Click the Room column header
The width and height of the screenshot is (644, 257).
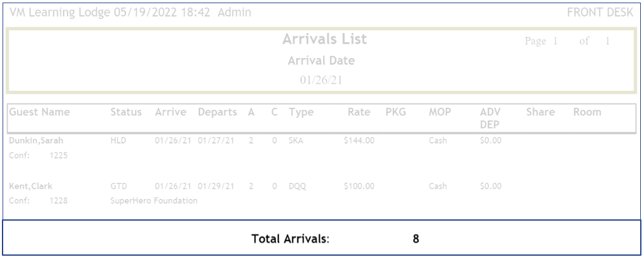(x=587, y=112)
